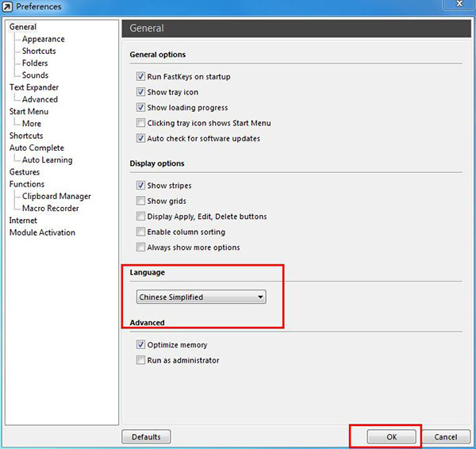
Task: Enable Clicking tray icon shows Start Menu
Action: point(141,123)
